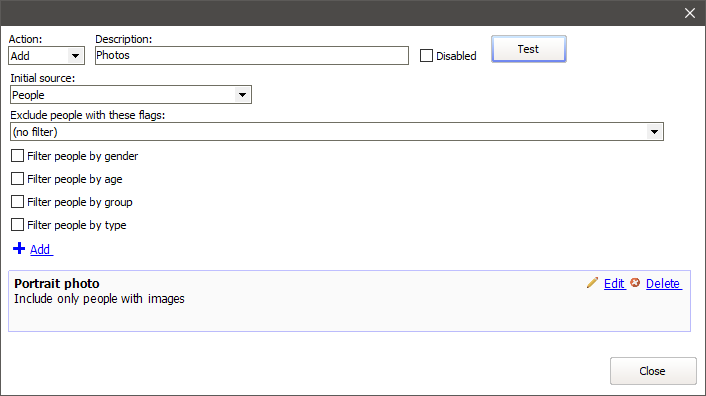Open the Action dropdown arrow
Image resolution: width=706 pixels, height=396 pixels.
click(76, 56)
